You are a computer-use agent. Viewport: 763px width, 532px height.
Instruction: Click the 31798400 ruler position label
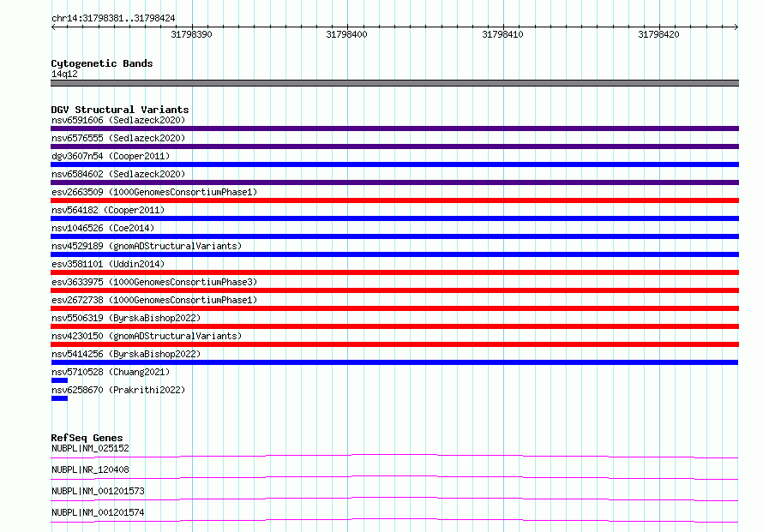pos(347,34)
